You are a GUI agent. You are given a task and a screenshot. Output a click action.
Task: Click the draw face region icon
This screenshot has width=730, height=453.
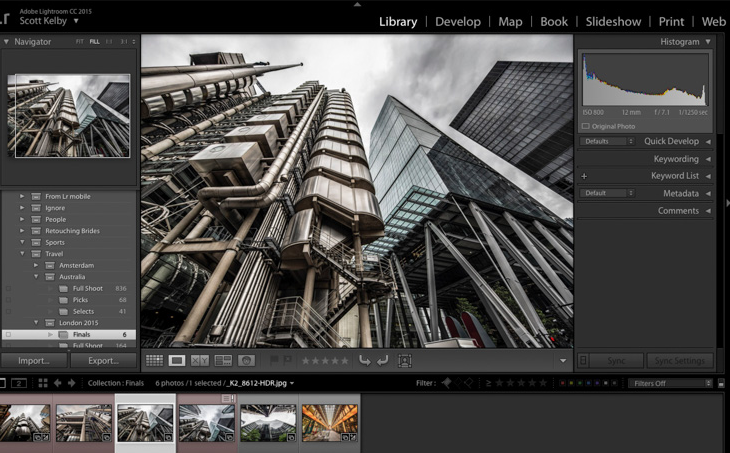click(x=405, y=361)
